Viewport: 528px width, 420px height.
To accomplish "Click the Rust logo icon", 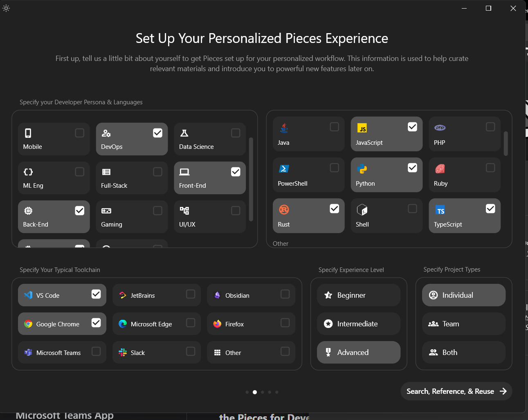I will click(284, 209).
